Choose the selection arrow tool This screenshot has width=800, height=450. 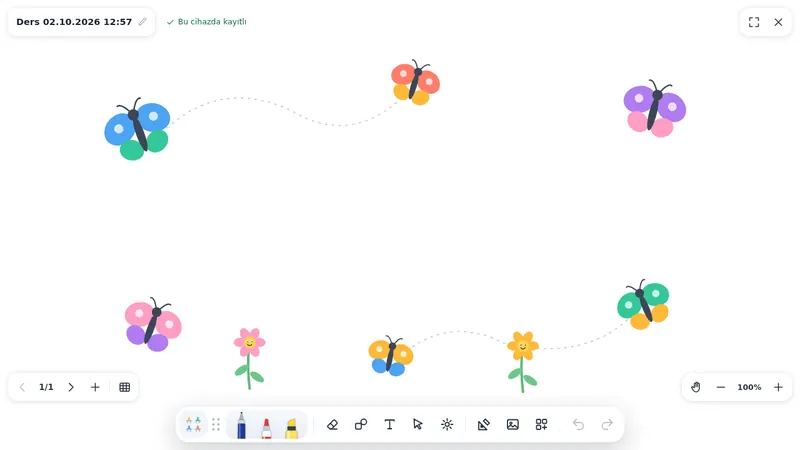pos(418,424)
